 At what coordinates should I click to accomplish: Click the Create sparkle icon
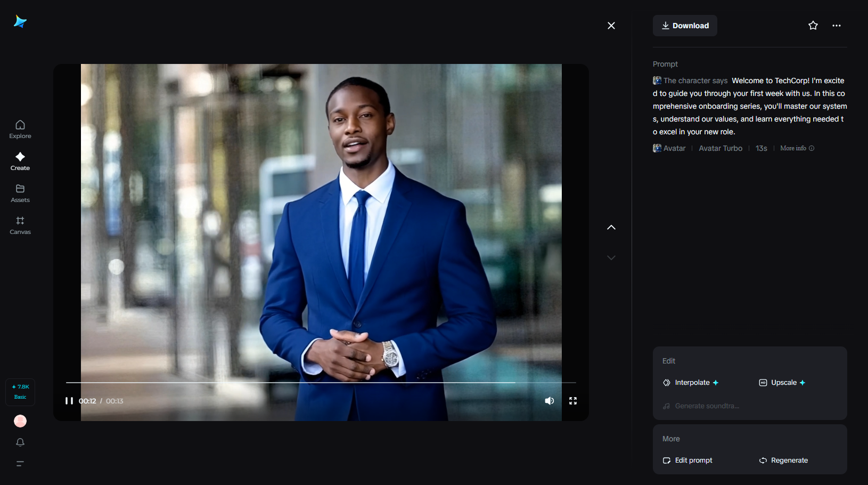point(20,157)
